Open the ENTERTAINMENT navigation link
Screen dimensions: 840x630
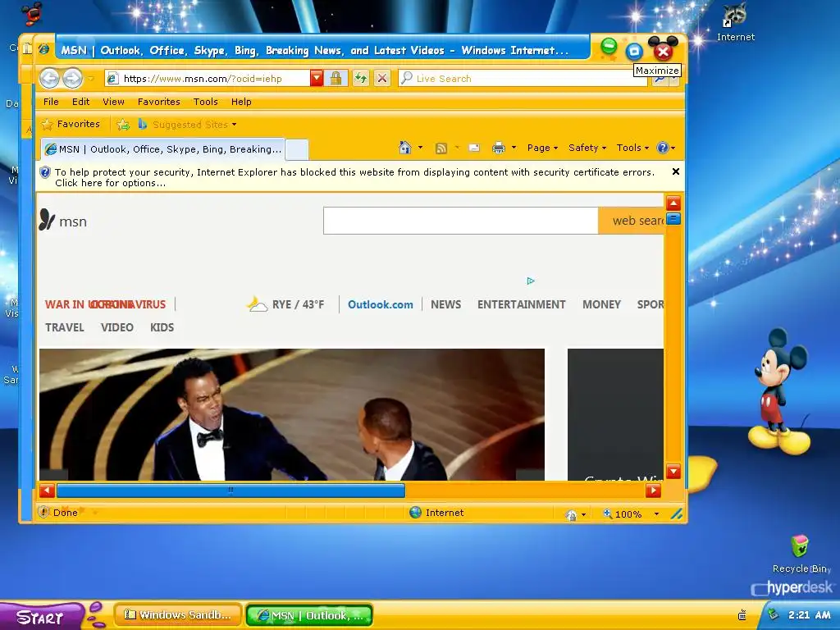pyautogui.click(x=521, y=305)
